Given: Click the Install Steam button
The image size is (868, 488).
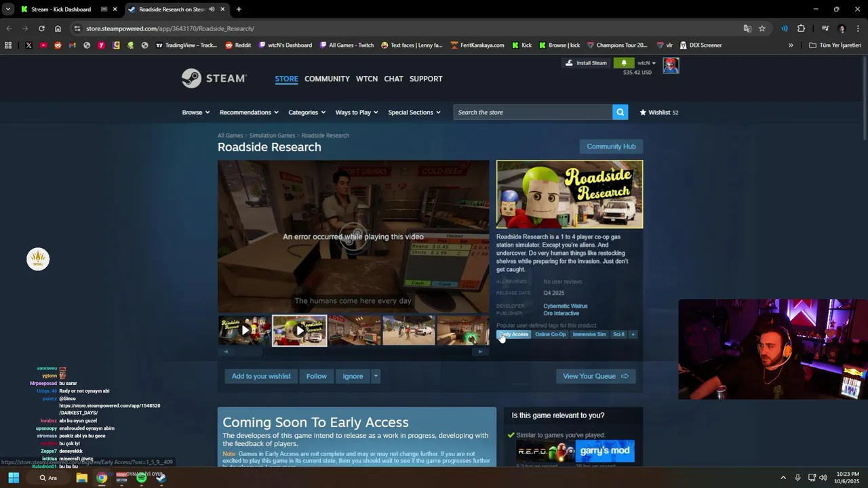Looking at the screenshot, I should pos(587,63).
